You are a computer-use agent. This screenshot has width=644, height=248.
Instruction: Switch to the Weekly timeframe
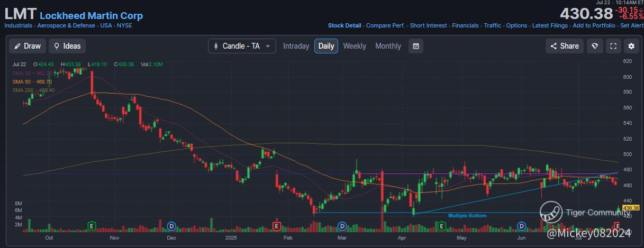tap(355, 46)
